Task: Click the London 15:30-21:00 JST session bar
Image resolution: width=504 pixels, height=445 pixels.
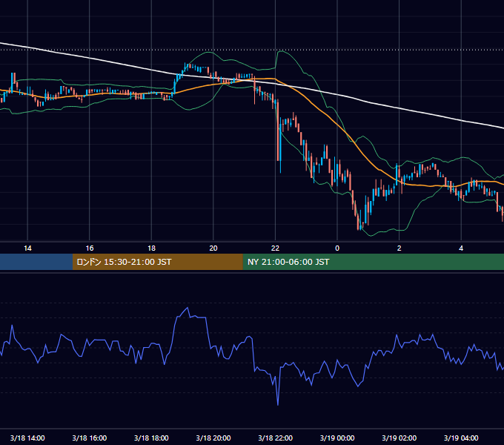Action: coord(157,262)
